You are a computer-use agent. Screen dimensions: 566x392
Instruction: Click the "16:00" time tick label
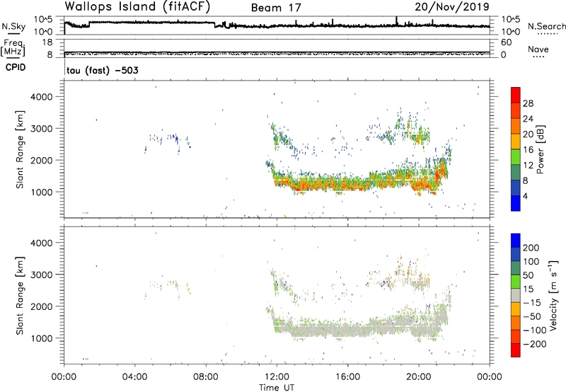tap(347, 377)
